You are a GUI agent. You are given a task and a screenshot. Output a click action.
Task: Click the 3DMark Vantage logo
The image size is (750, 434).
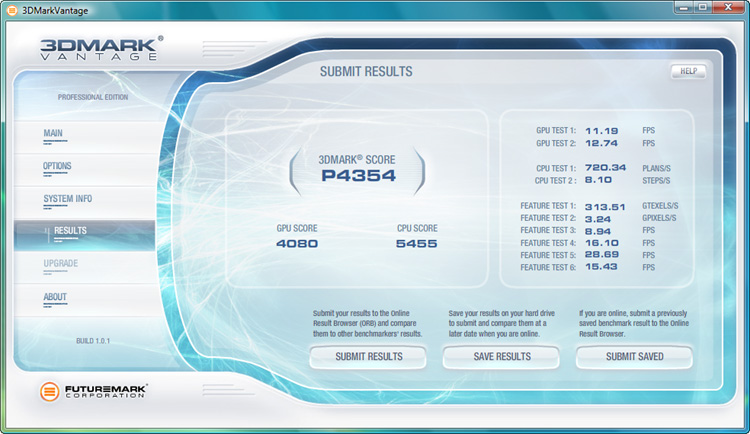pyautogui.click(x=101, y=48)
